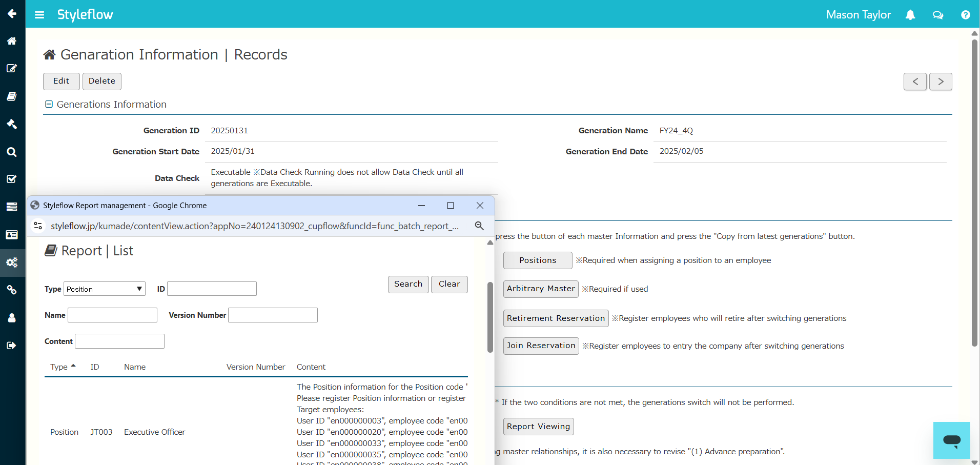Open the Arbitrary Master button
This screenshot has height=465, width=980.
pyautogui.click(x=540, y=289)
